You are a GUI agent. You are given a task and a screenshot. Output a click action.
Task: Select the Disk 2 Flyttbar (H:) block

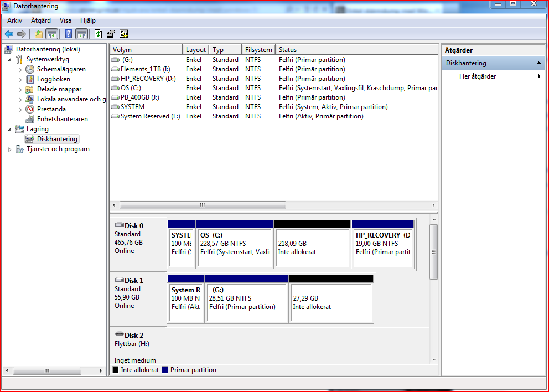coord(138,346)
